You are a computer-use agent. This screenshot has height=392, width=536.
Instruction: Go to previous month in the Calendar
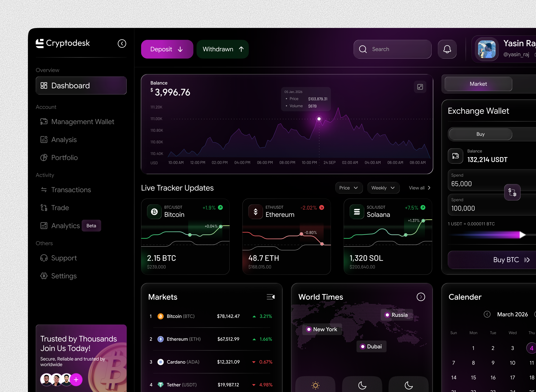[487, 314]
